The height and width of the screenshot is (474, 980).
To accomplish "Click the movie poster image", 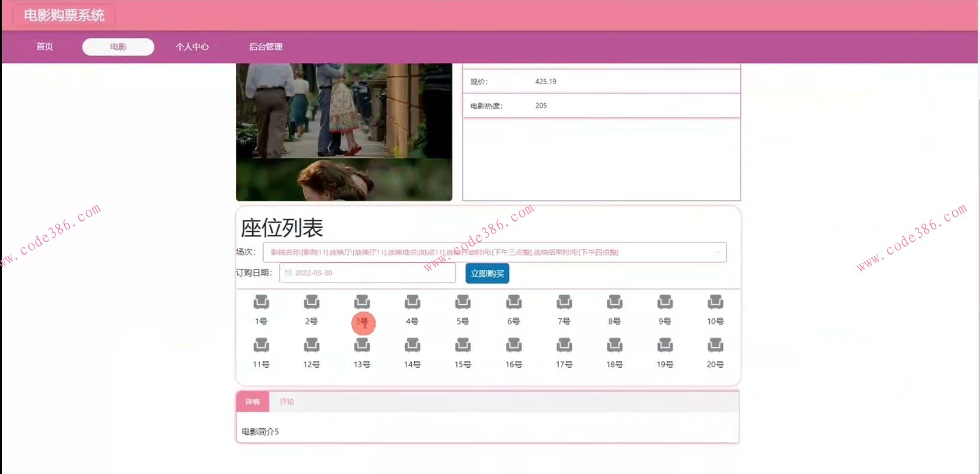I will click(x=344, y=132).
